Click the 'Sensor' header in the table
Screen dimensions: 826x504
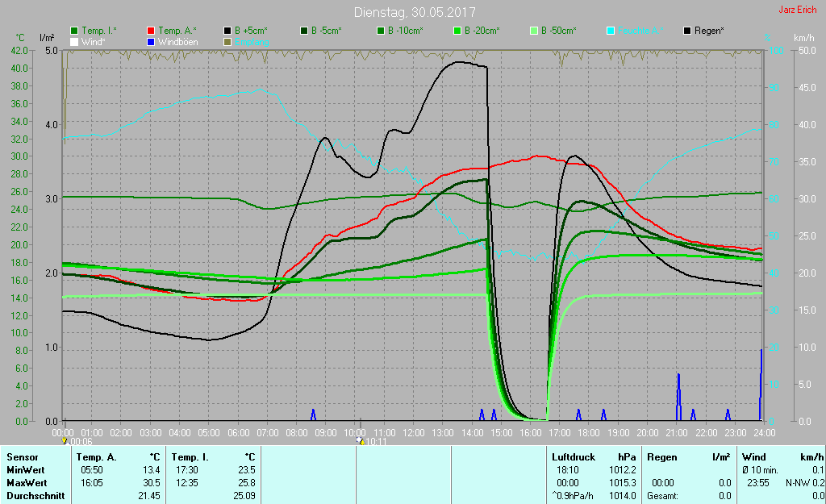point(22,457)
